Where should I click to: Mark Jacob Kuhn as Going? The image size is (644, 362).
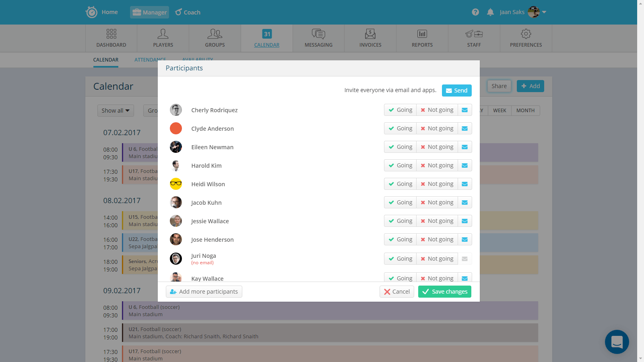400,202
